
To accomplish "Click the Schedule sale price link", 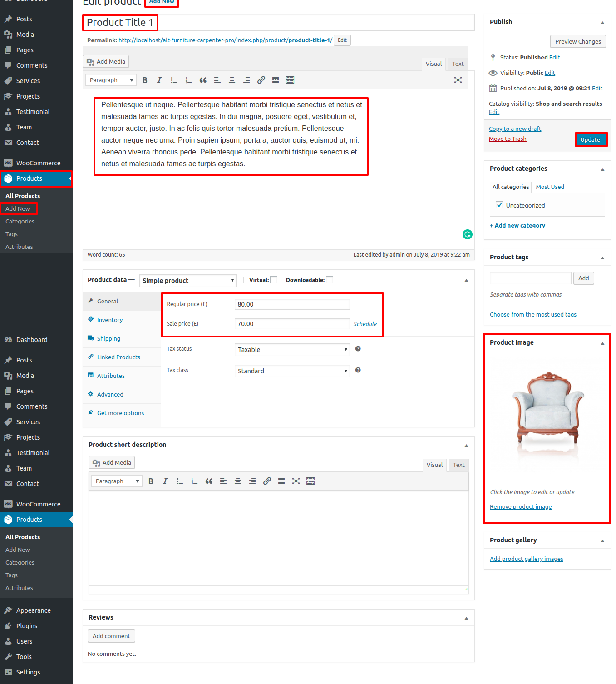I will [365, 324].
